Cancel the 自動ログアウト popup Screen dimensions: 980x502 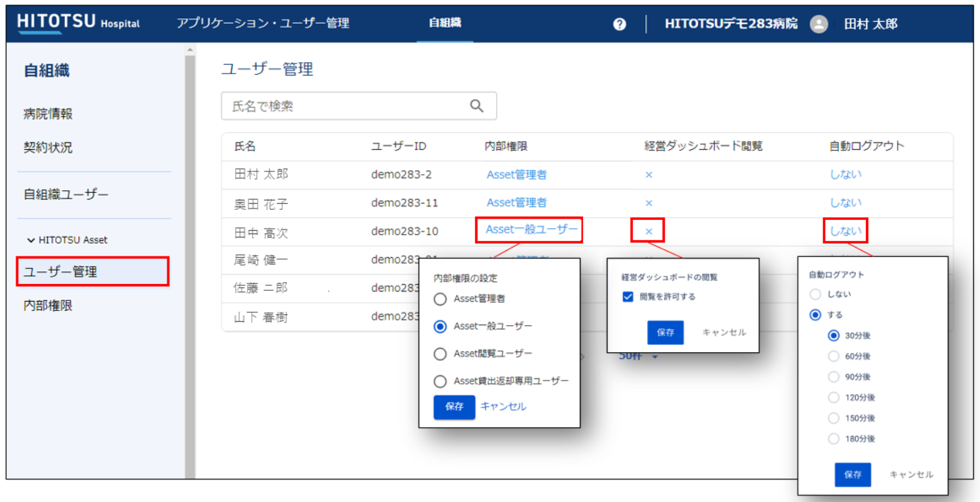(x=912, y=474)
